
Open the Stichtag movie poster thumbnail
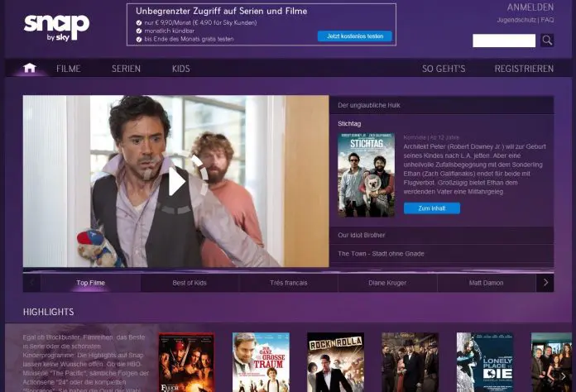coord(366,176)
